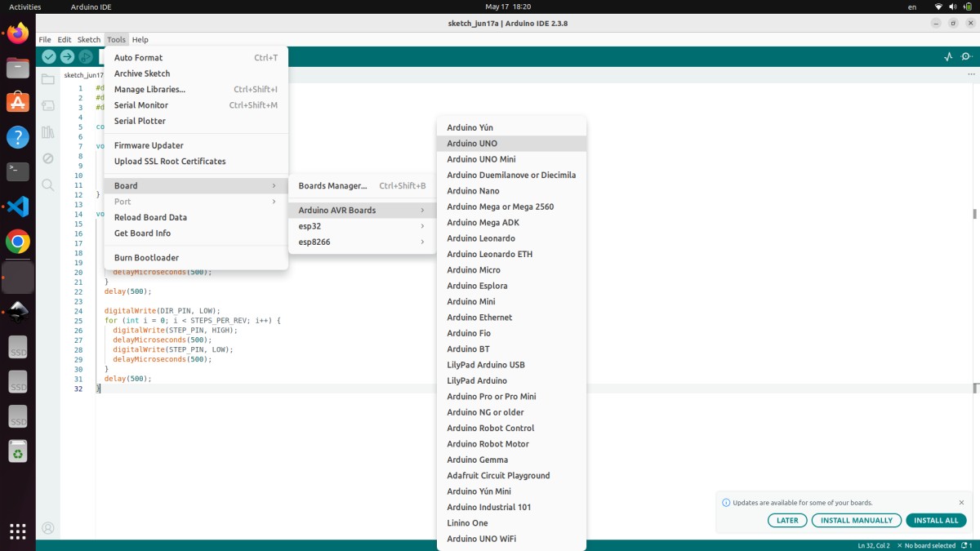Open the Edit menu
This screenshot has height=551, width=980.
65,39
